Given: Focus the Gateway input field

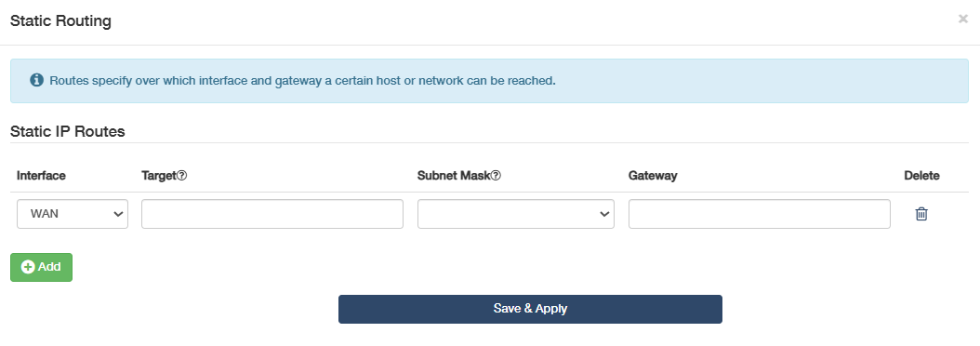Looking at the screenshot, I should (760, 214).
